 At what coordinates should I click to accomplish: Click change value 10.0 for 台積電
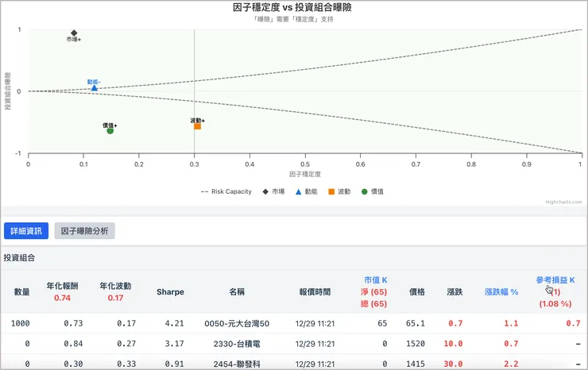(453, 344)
